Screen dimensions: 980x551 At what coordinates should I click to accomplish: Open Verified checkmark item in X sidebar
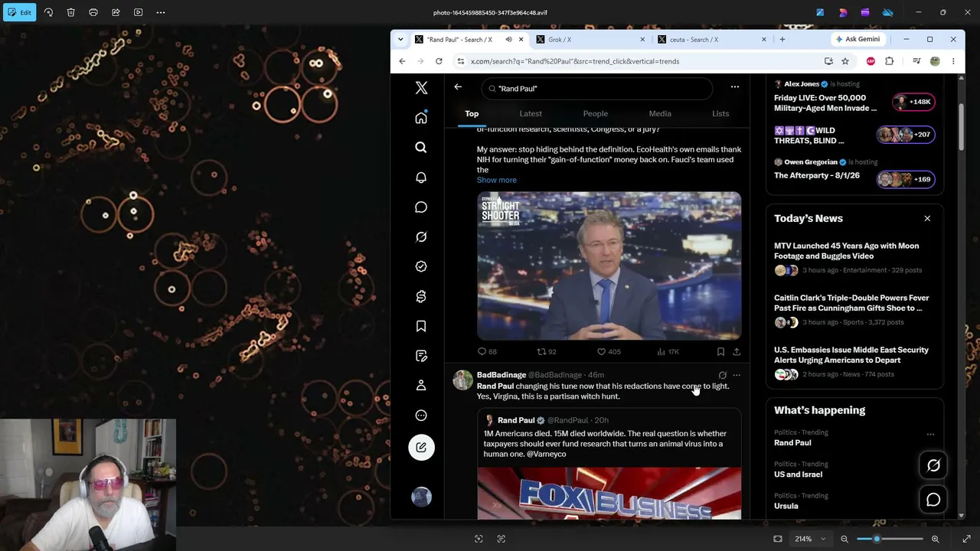coord(421,266)
